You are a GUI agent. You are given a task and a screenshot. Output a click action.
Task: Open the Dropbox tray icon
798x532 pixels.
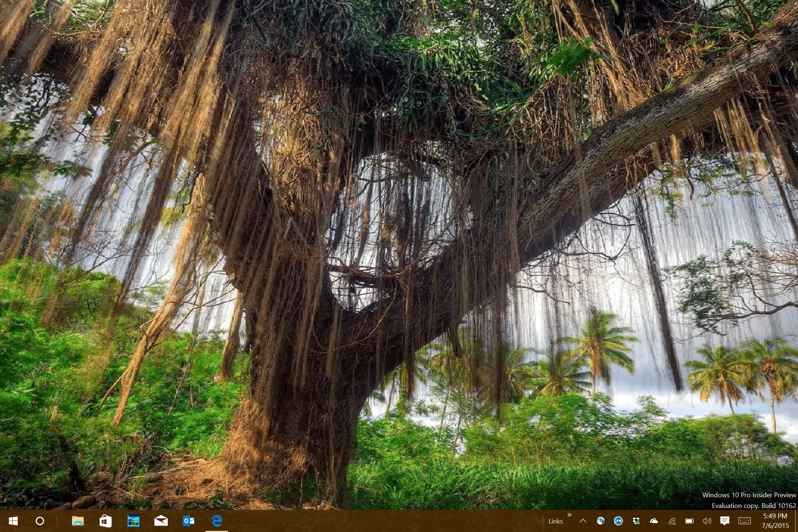(x=636, y=521)
